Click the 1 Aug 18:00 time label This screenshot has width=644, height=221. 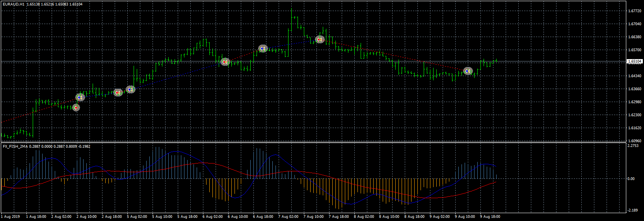(36, 217)
